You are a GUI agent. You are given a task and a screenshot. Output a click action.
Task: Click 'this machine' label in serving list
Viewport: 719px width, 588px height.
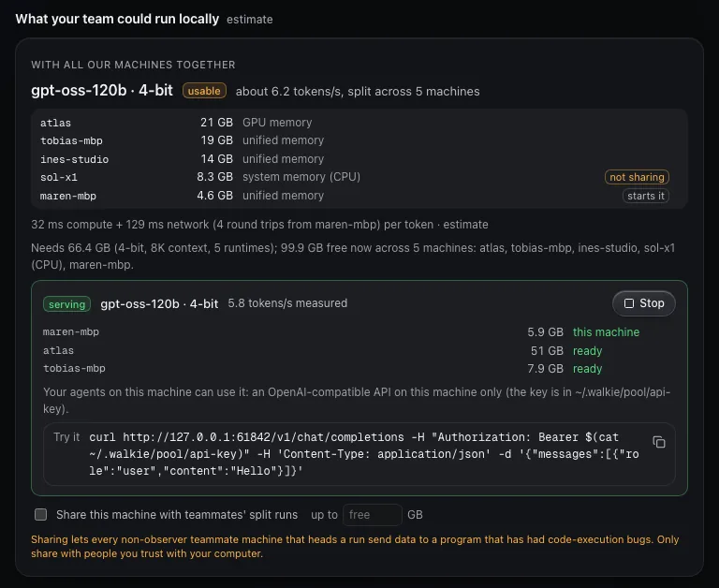(607, 332)
